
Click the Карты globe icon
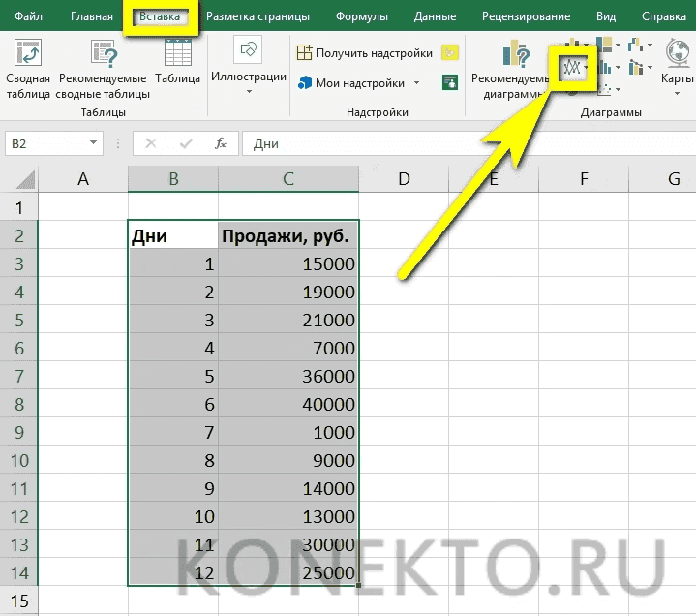678,55
